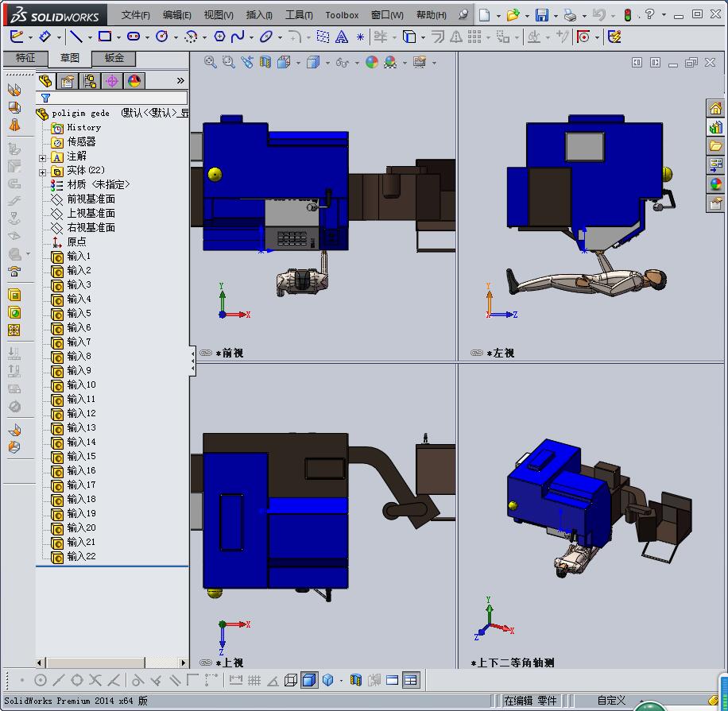The width and height of the screenshot is (728, 711).
Task: Expand more manager tabs with the » chevron
Action: [180, 81]
